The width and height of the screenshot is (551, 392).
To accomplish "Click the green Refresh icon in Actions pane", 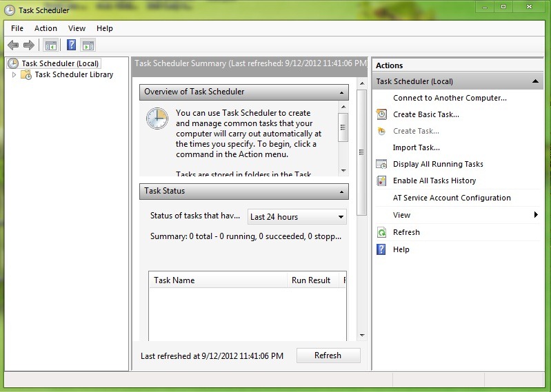I will coord(381,232).
